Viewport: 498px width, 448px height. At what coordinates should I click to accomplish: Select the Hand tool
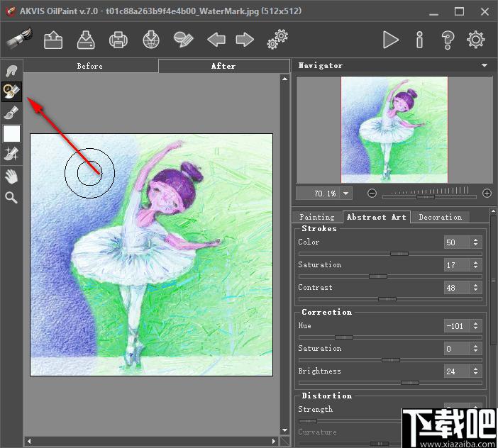pos(12,177)
